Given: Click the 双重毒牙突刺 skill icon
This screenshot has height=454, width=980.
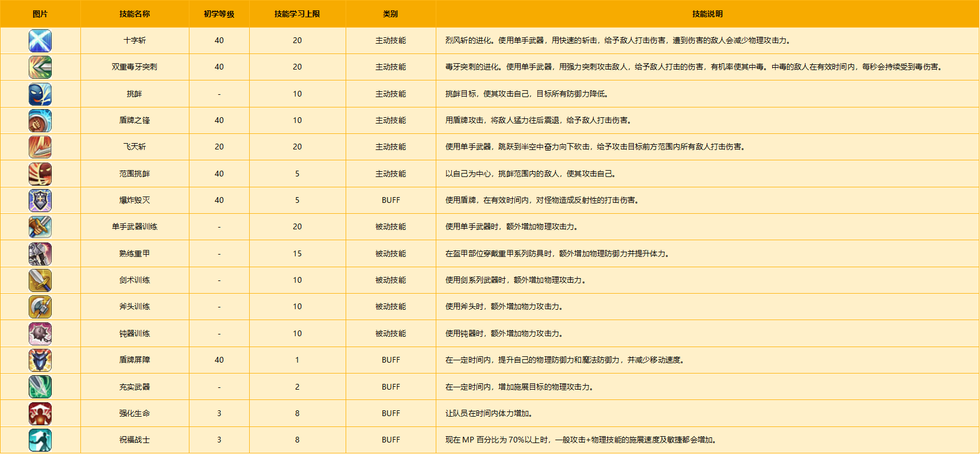Looking at the screenshot, I should [x=40, y=67].
